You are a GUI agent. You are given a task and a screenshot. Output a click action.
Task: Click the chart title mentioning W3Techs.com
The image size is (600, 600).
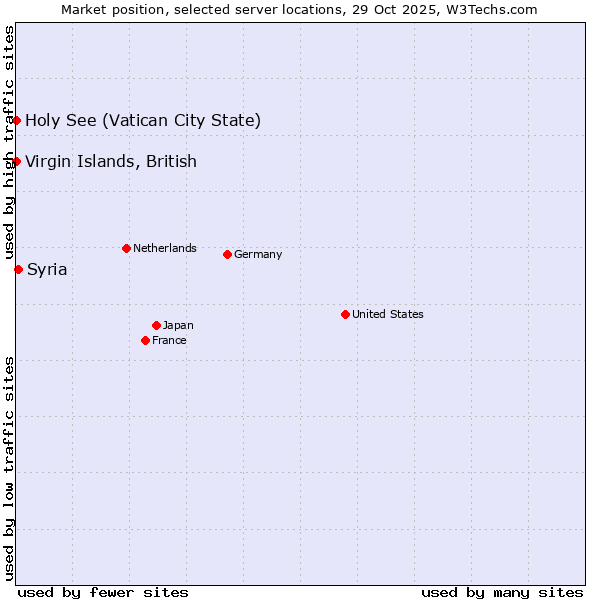point(299,9)
